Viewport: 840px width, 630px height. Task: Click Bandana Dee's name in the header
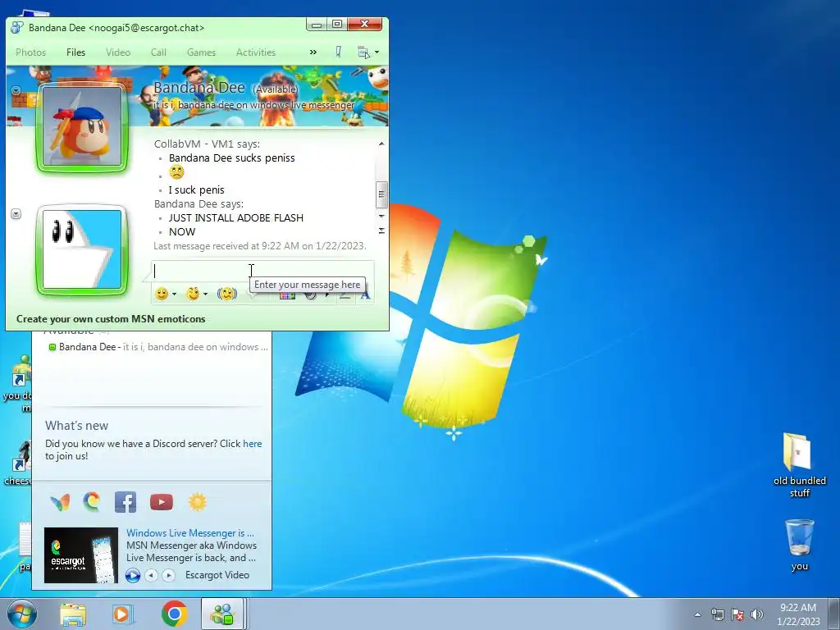click(x=199, y=87)
